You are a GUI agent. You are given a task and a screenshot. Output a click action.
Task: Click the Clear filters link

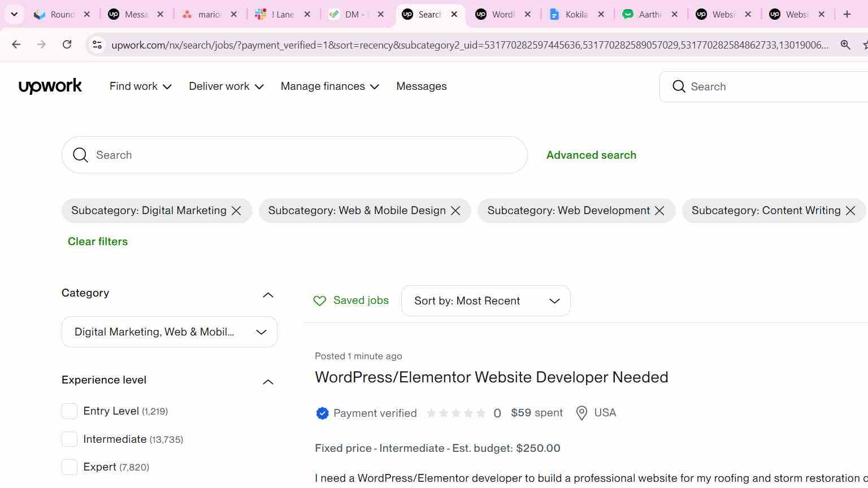(98, 241)
